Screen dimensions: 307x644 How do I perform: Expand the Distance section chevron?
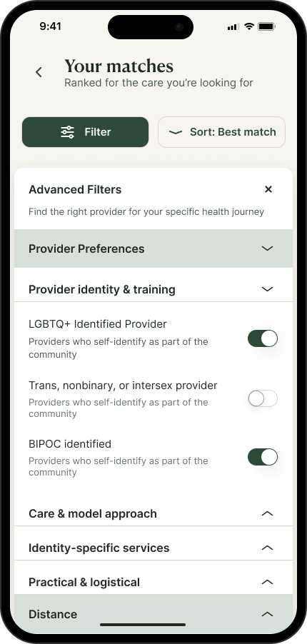point(267,614)
